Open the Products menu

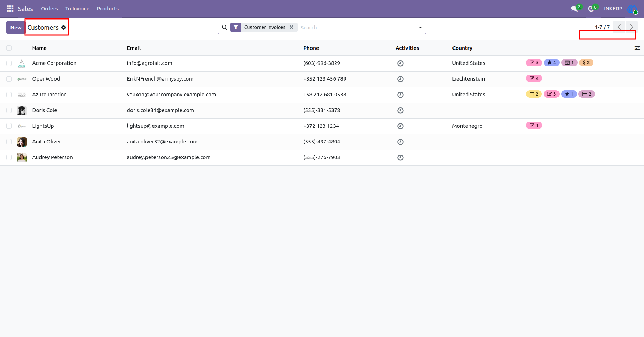108,9
